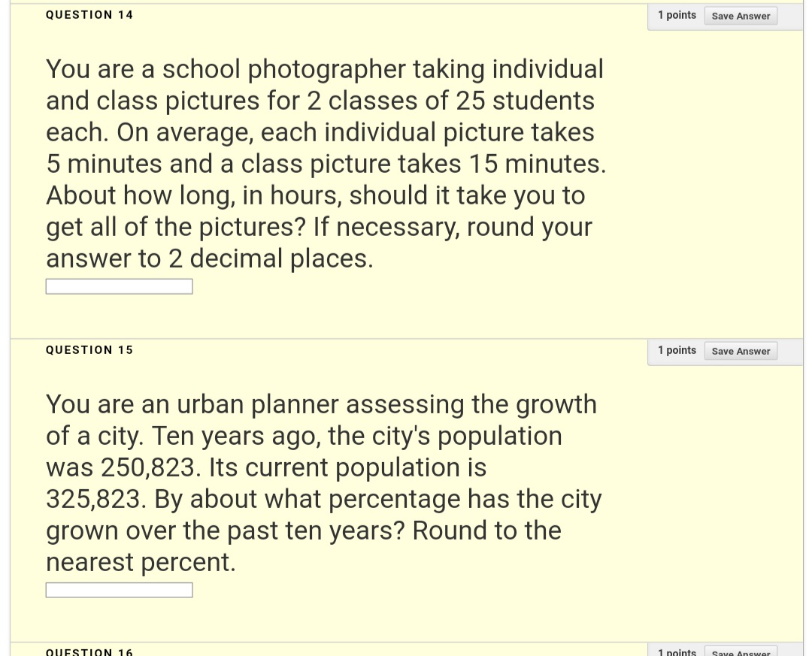The width and height of the screenshot is (812, 656).
Task: Click the 1 points label beside Question 15
Action: click(x=676, y=350)
